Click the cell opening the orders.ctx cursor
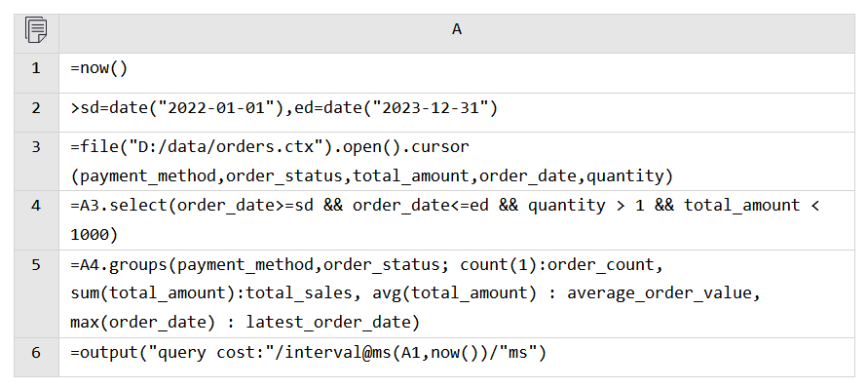This screenshot has width=868, height=388. pos(457,161)
